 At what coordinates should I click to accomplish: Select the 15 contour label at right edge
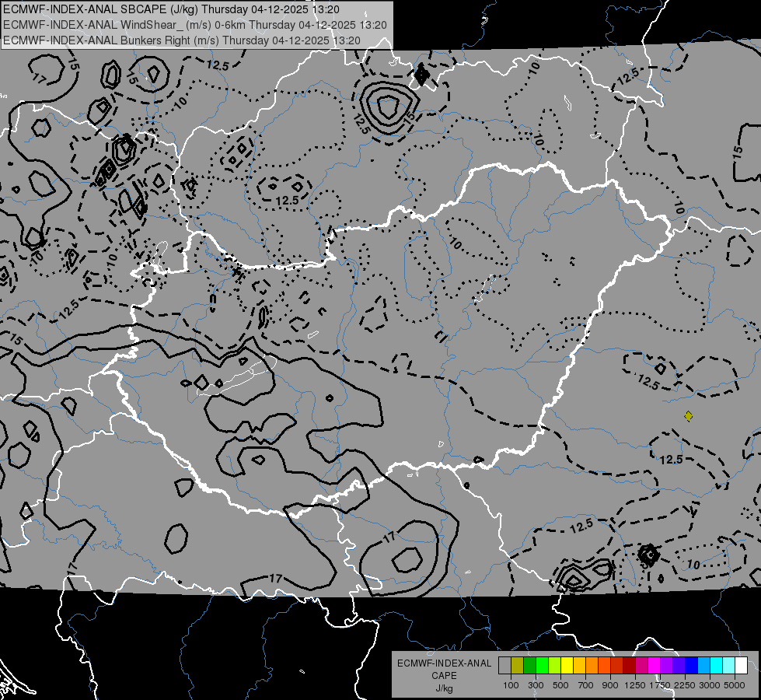[737, 151]
